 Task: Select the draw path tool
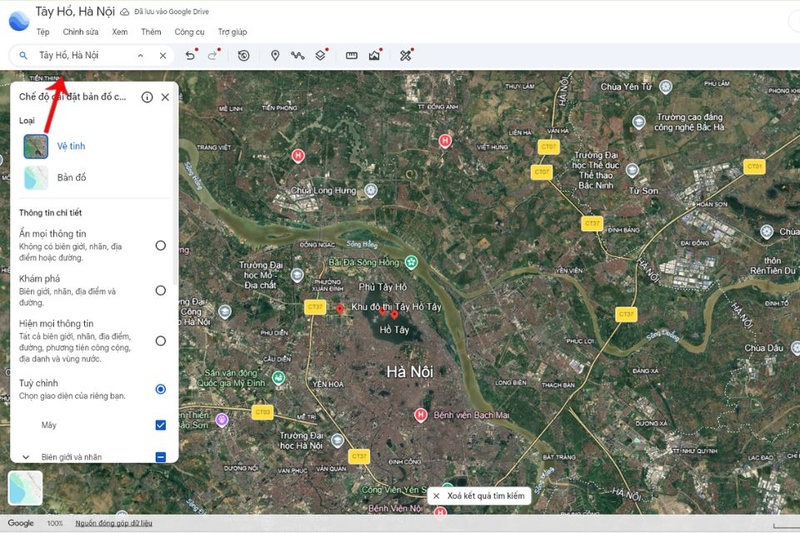[297, 55]
